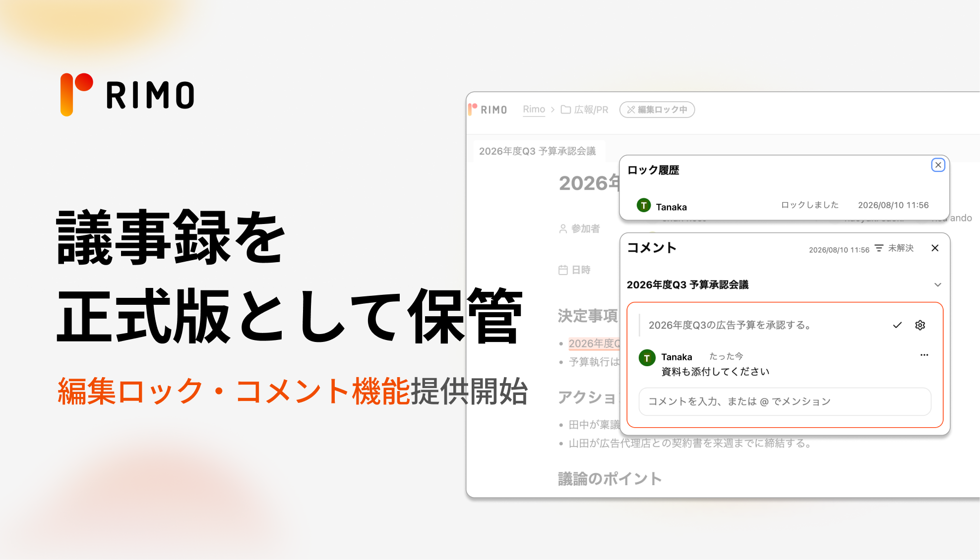Click the calendar icon next to 日時
The height and width of the screenshot is (560, 980).
563,270
